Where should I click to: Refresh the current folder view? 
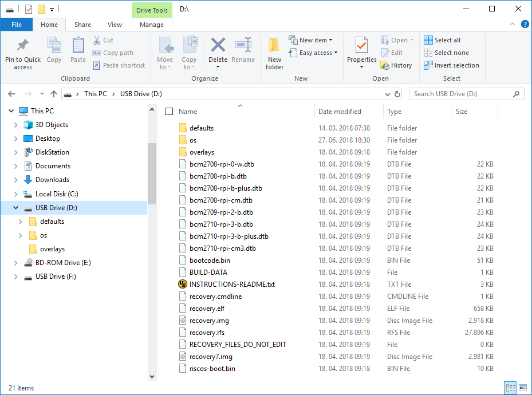(397, 94)
